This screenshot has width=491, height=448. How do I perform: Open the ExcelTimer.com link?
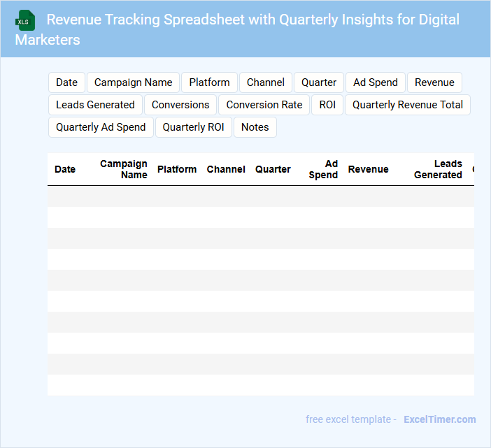[439, 419]
